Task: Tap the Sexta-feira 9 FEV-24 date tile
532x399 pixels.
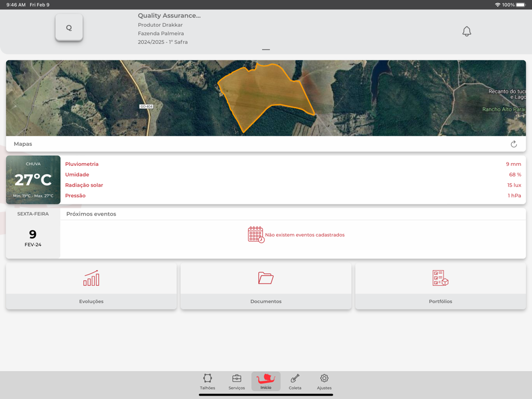Action: tap(33, 233)
